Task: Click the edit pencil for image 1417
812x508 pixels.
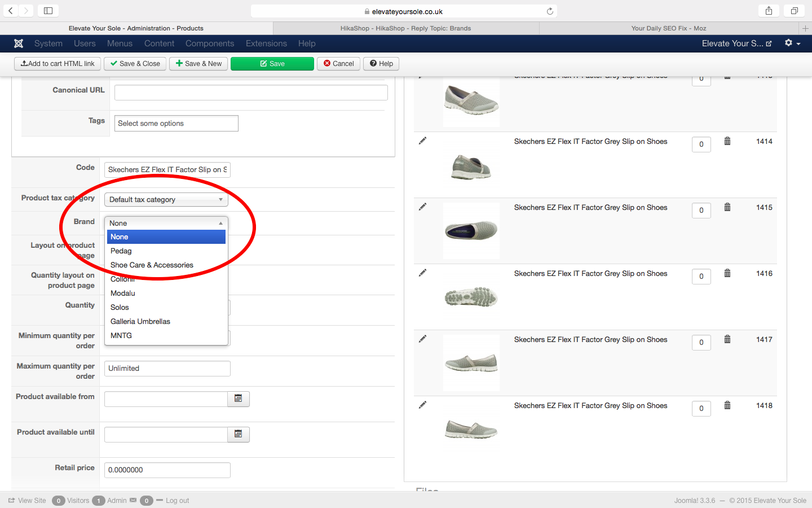Action: click(x=422, y=339)
